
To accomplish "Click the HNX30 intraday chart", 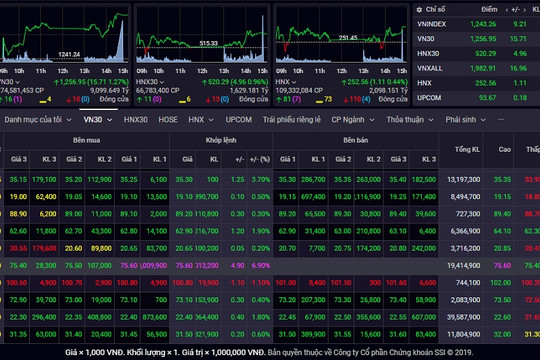I will click(x=201, y=35).
